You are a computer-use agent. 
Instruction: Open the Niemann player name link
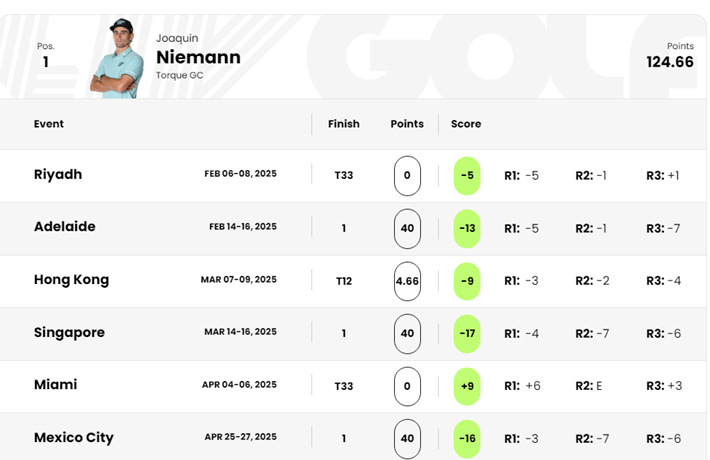tap(198, 58)
